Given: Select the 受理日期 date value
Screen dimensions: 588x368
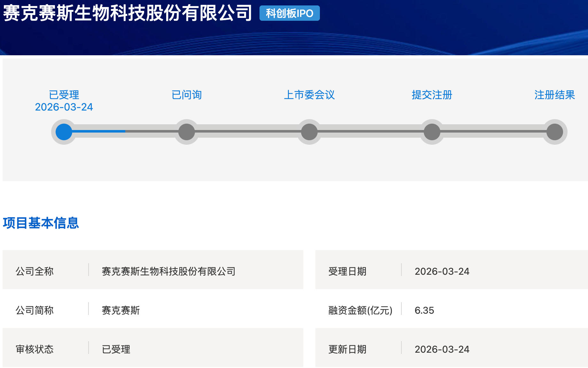Looking at the screenshot, I should pos(442,271).
